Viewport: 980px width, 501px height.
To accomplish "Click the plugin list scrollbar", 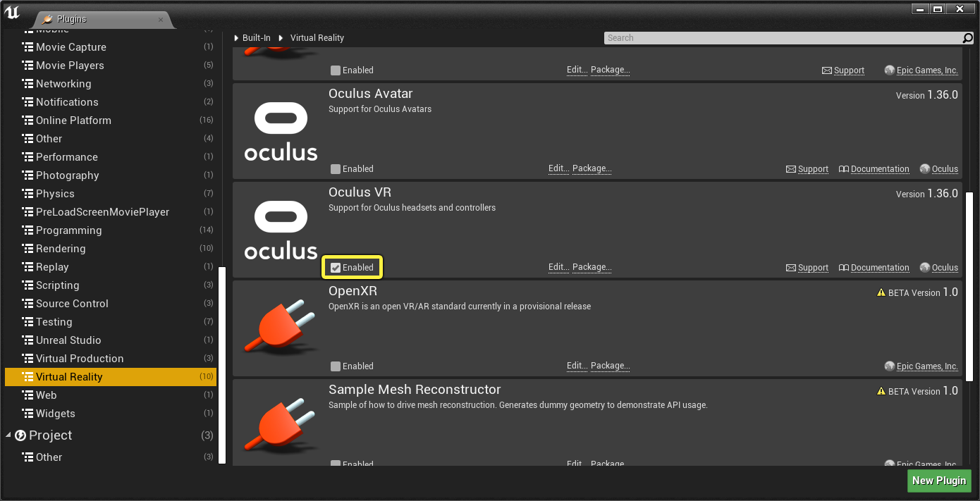I will click(x=969, y=286).
